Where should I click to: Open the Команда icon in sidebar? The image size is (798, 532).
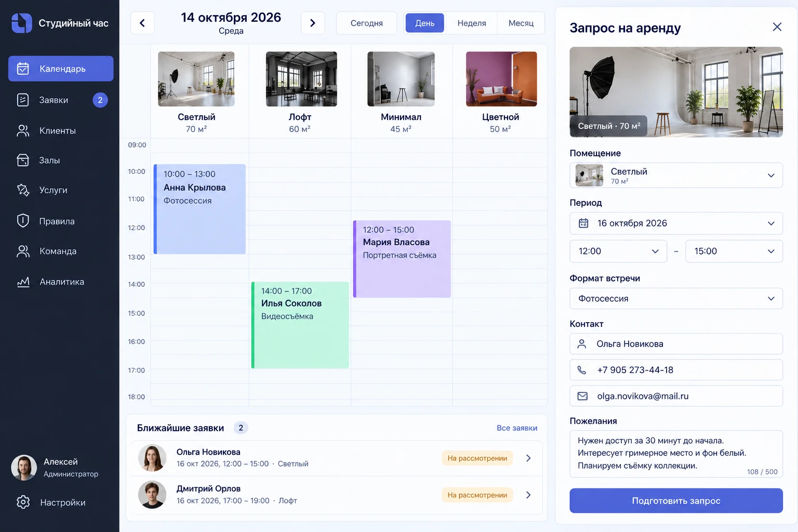pyautogui.click(x=23, y=251)
